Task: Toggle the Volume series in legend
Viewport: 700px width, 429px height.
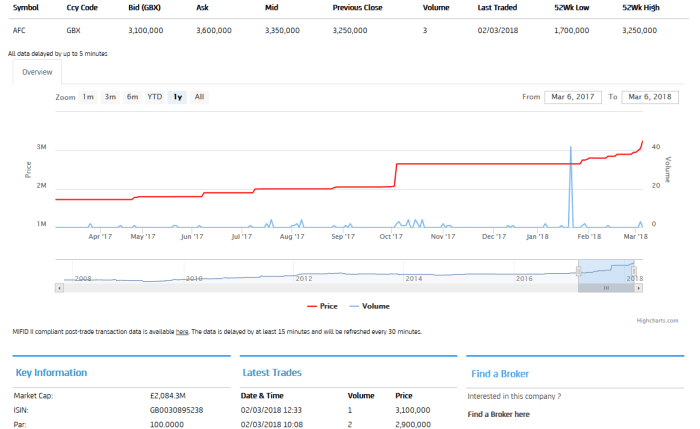Action: [x=370, y=306]
